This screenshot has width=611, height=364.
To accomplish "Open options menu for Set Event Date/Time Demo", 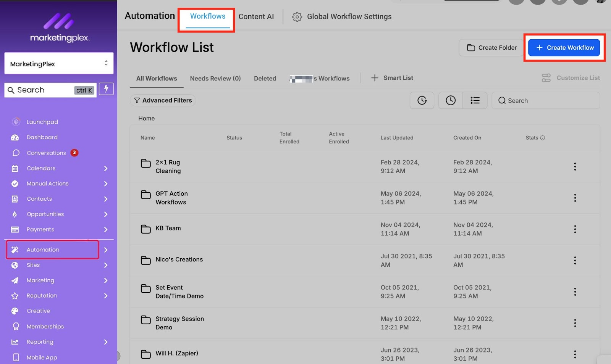I will tap(575, 292).
